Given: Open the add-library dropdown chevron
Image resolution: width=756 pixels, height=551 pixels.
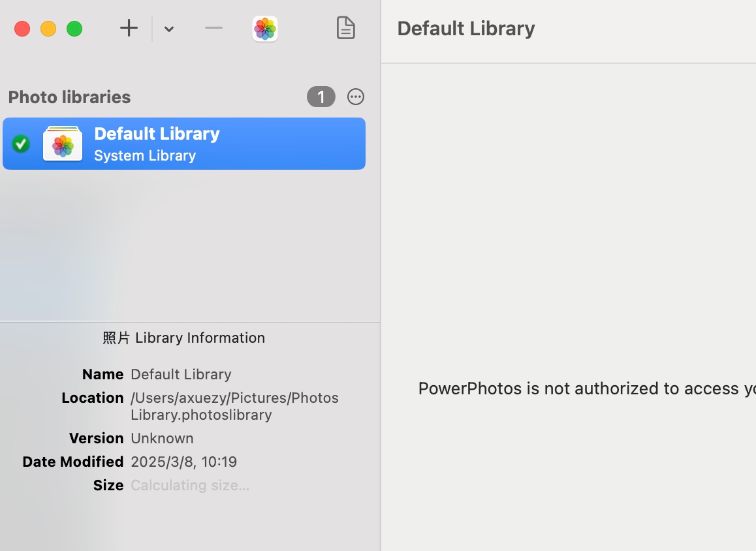Looking at the screenshot, I should tap(168, 29).
